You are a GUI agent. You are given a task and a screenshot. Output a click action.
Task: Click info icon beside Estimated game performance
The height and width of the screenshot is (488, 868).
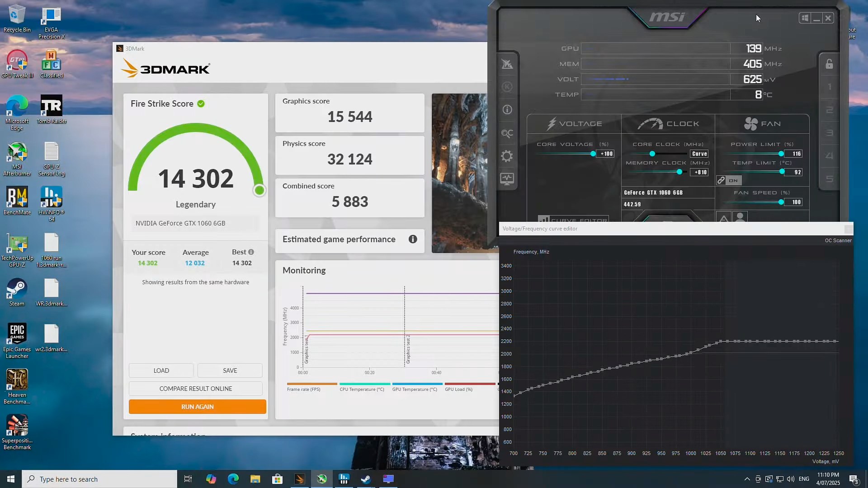(412, 239)
